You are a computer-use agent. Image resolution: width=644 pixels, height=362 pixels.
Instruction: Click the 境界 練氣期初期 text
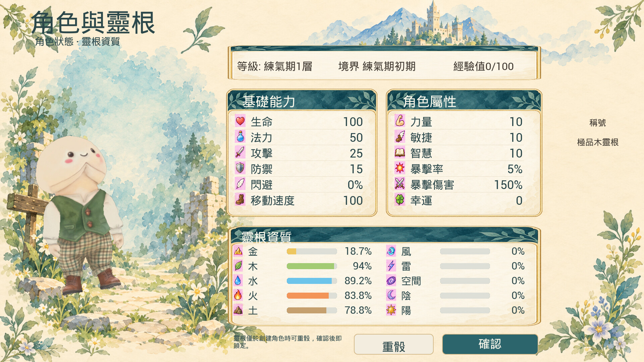click(x=377, y=66)
